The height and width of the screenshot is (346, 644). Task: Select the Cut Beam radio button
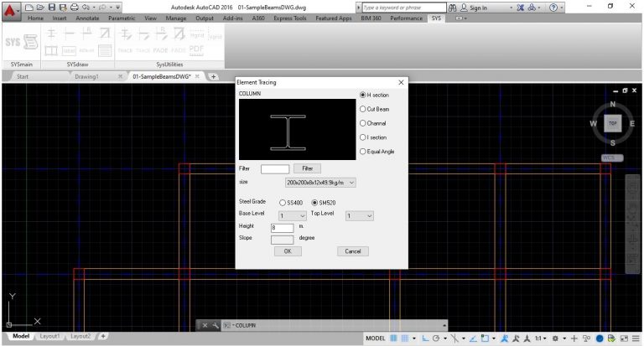(362, 109)
